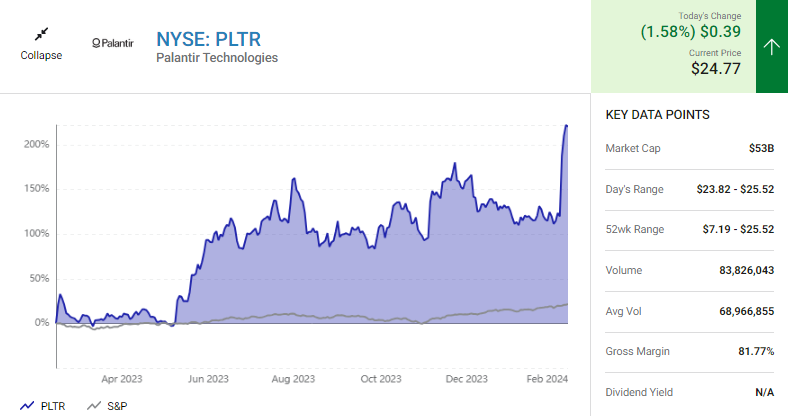Click the Market Cap value $53B
789x416 pixels.
pos(761,148)
